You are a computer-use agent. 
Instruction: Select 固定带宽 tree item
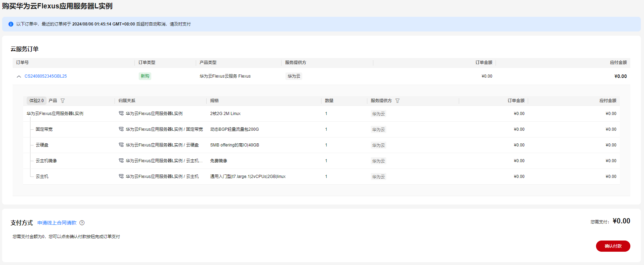click(44, 129)
